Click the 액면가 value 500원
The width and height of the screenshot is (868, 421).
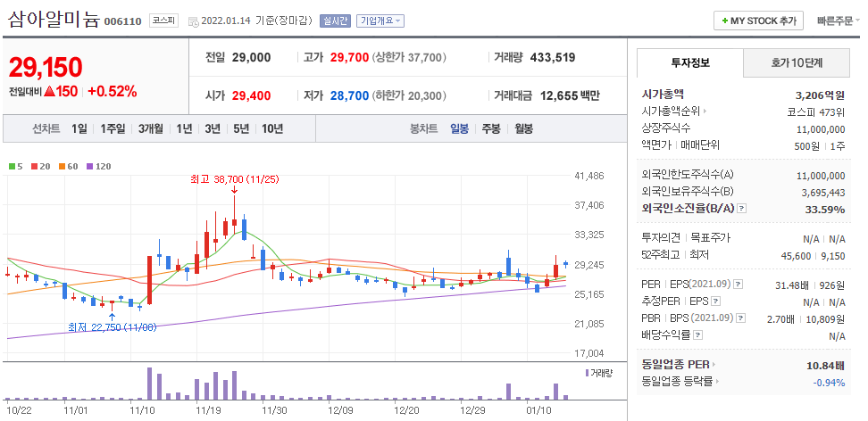(x=806, y=146)
